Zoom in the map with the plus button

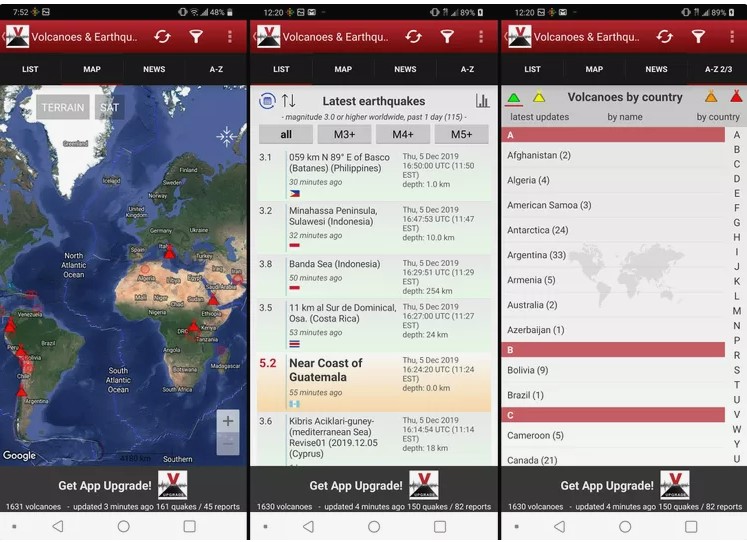pyautogui.click(x=228, y=421)
